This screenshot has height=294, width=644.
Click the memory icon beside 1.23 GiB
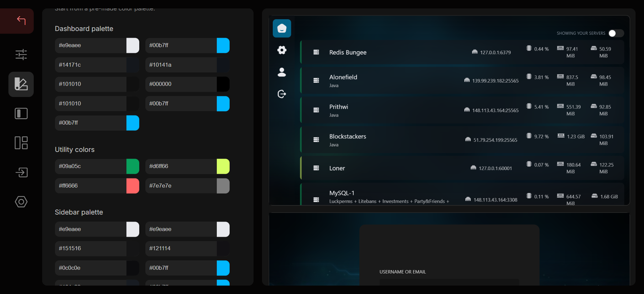pos(561,136)
